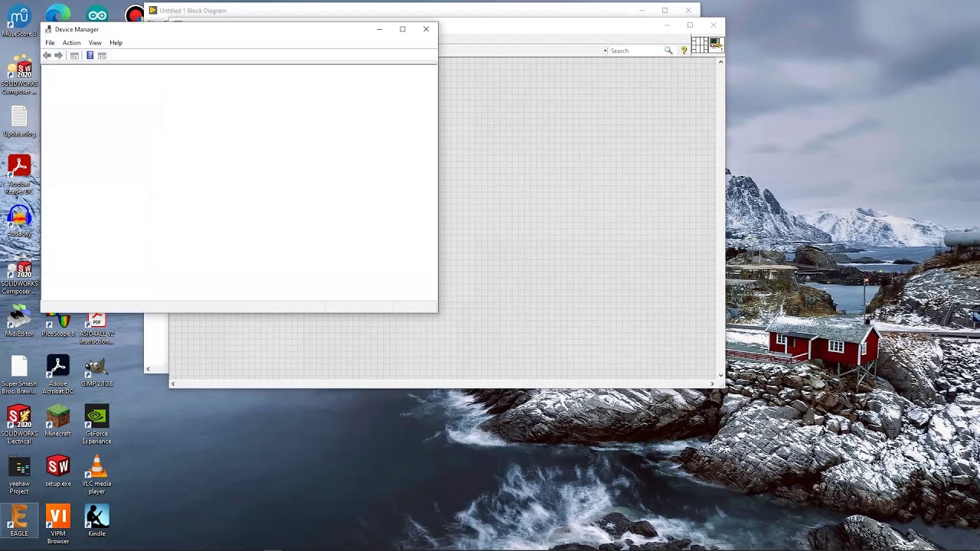Click the scroll up arrow of Block Diagram

pyautogui.click(x=720, y=61)
